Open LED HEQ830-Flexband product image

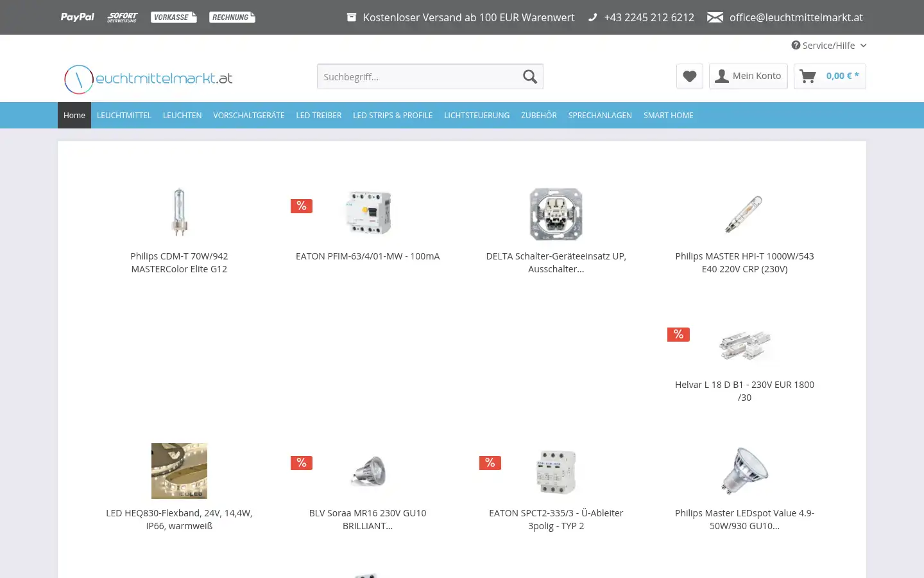179,471
